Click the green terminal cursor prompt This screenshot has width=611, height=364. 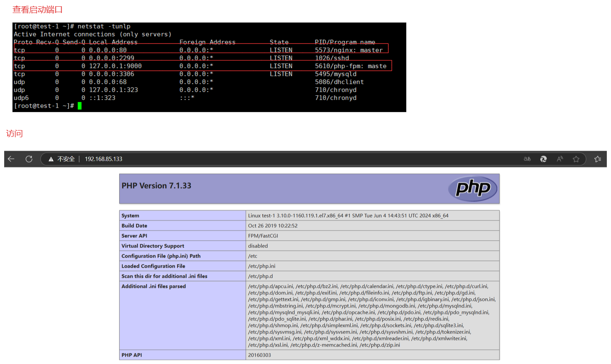point(80,106)
